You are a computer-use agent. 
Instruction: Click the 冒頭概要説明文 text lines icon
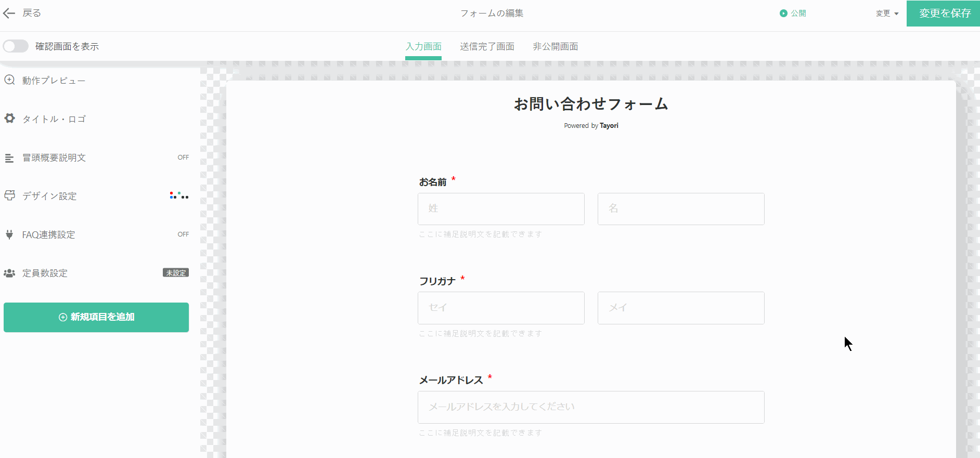pos(9,158)
